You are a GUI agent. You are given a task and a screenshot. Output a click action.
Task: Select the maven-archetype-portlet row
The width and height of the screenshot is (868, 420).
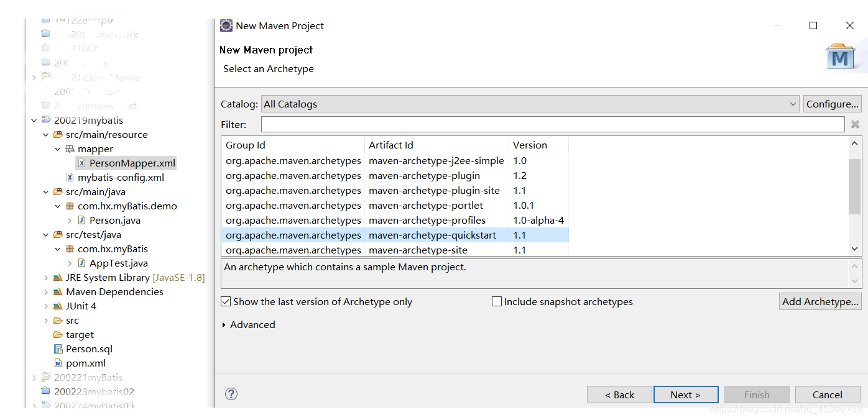[x=395, y=205]
